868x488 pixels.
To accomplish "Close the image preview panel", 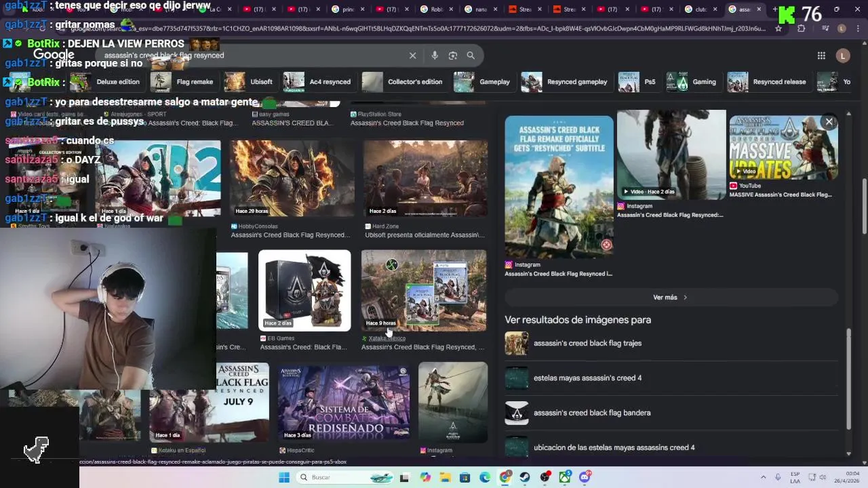I will (829, 122).
